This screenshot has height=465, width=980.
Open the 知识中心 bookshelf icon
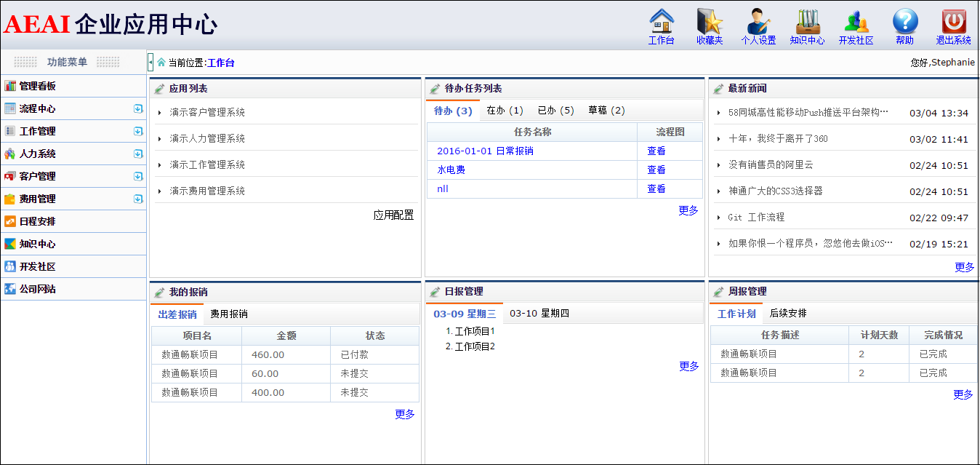(x=807, y=22)
